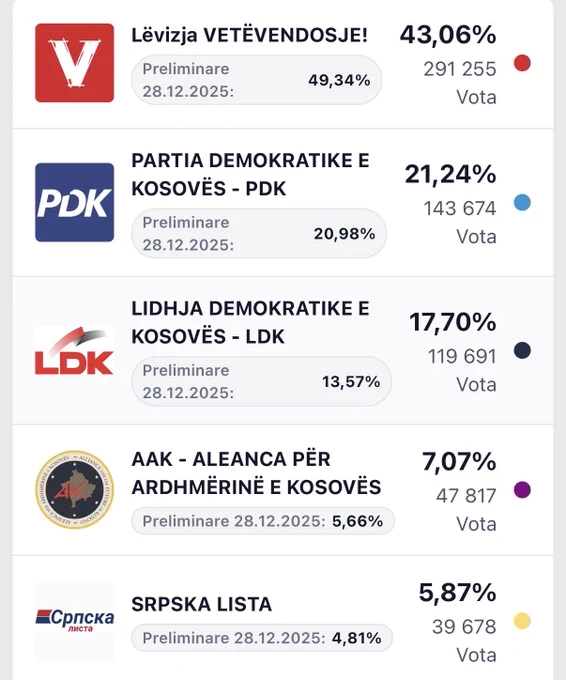Open the PARTIA DEMOKRATIKE E KOSOVËS - PDK title
The image size is (566, 680).
click(250, 174)
